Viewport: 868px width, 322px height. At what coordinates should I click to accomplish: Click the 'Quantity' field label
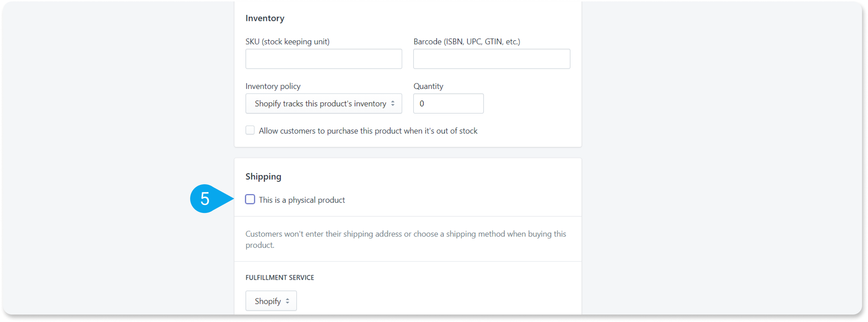[x=428, y=86]
